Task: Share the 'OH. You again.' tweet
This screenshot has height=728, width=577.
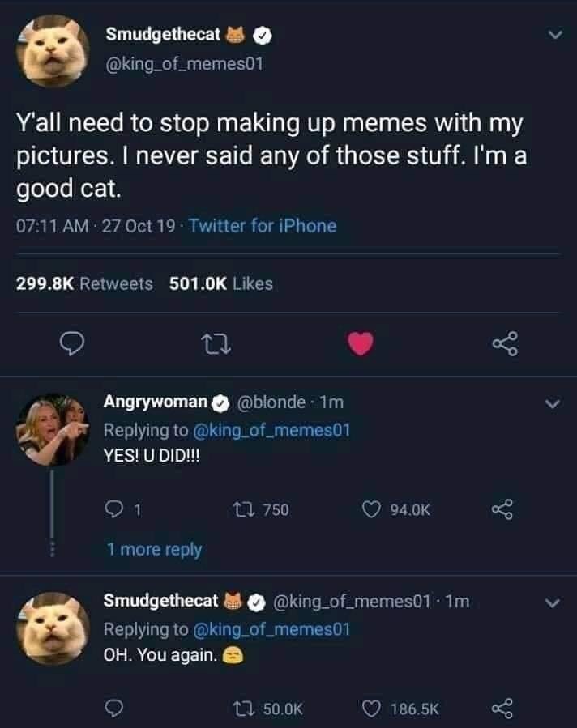Action: (503, 709)
